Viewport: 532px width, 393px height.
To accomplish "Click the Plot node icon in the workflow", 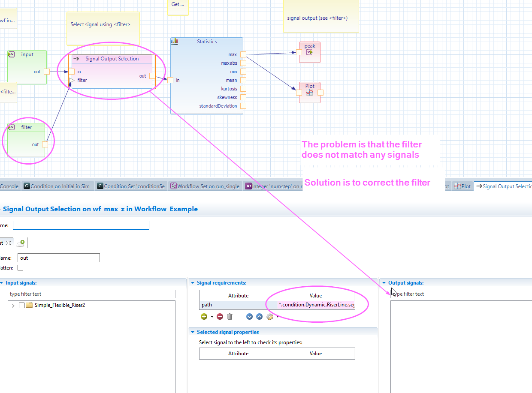I will tap(309, 92).
